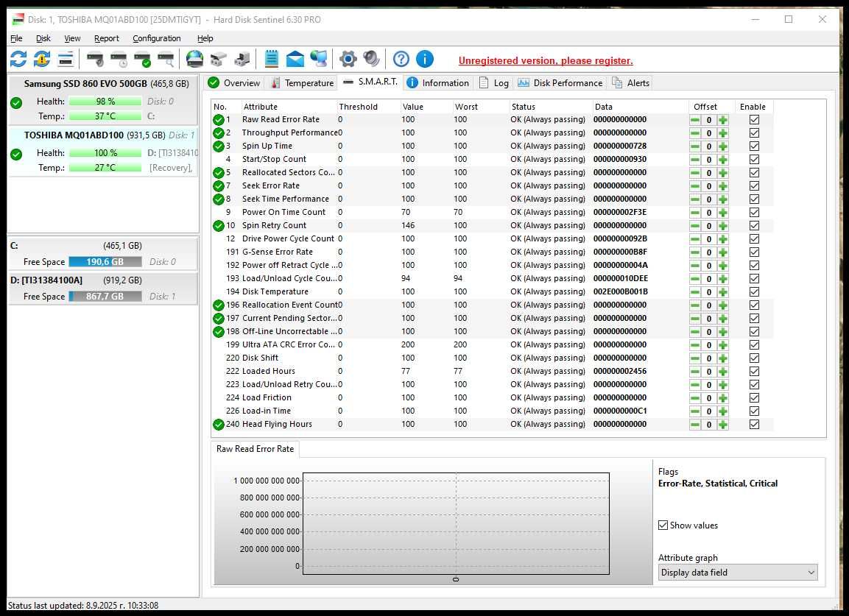Toggle Enable checkbox for Load Friction

(754, 398)
